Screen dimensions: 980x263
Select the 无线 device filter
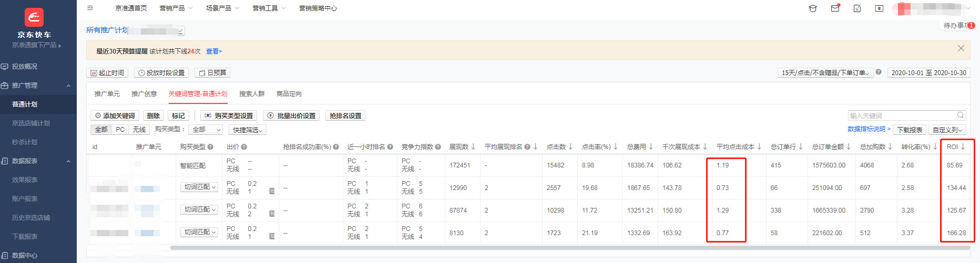pos(139,130)
